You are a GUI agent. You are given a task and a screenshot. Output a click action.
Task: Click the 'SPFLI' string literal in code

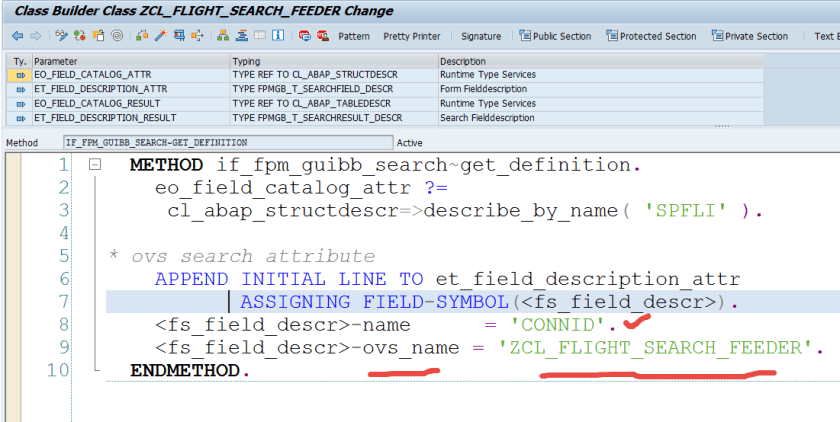[685, 210]
